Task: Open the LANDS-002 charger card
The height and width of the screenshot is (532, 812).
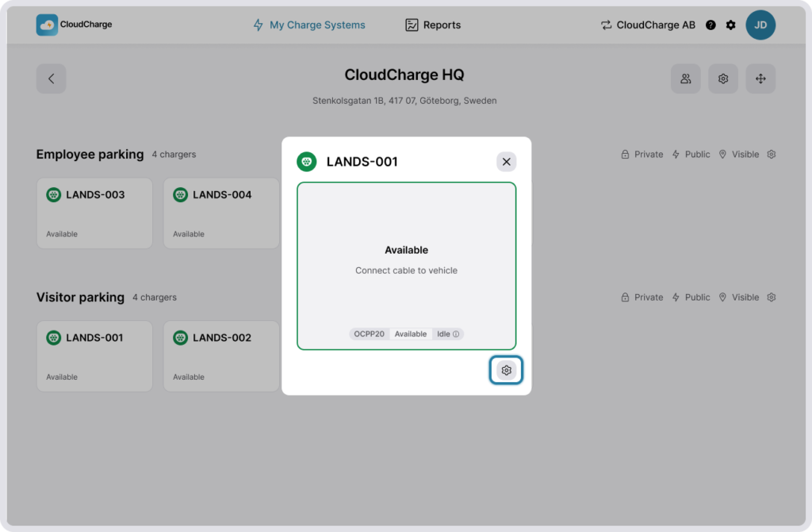Action: 221,357
